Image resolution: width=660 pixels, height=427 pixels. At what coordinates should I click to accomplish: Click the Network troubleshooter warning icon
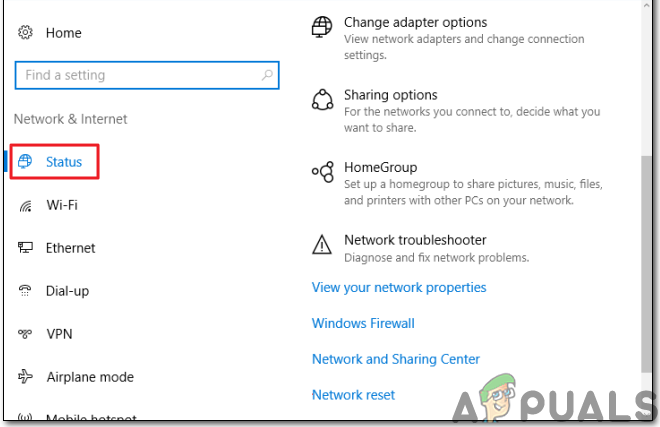pyautogui.click(x=322, y=245)
